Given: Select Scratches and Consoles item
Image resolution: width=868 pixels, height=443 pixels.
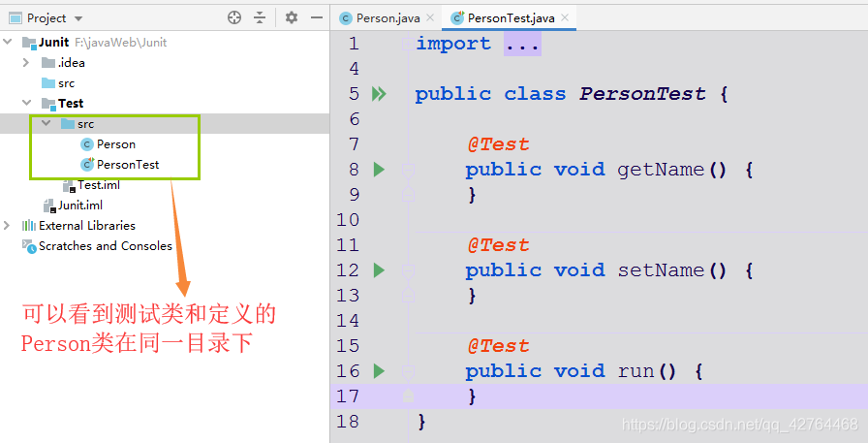Looking at the screenshot, I should tap(106, 246).
